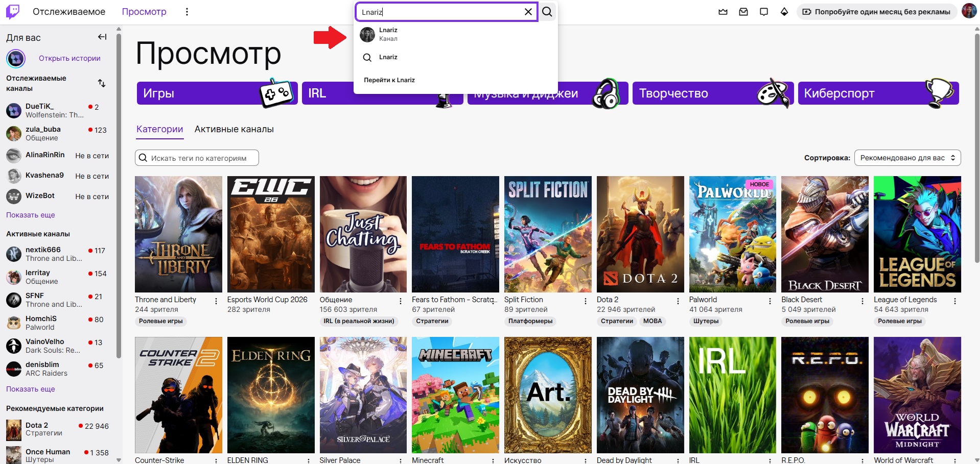Open the VainoVelho channel avatar
The width and height of the screenshot is (980, 464).
point(14,346)
